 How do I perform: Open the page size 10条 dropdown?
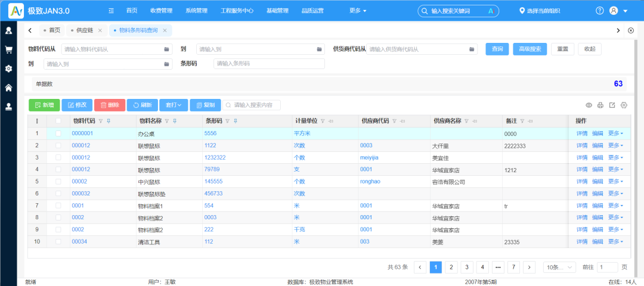(559, 267)
